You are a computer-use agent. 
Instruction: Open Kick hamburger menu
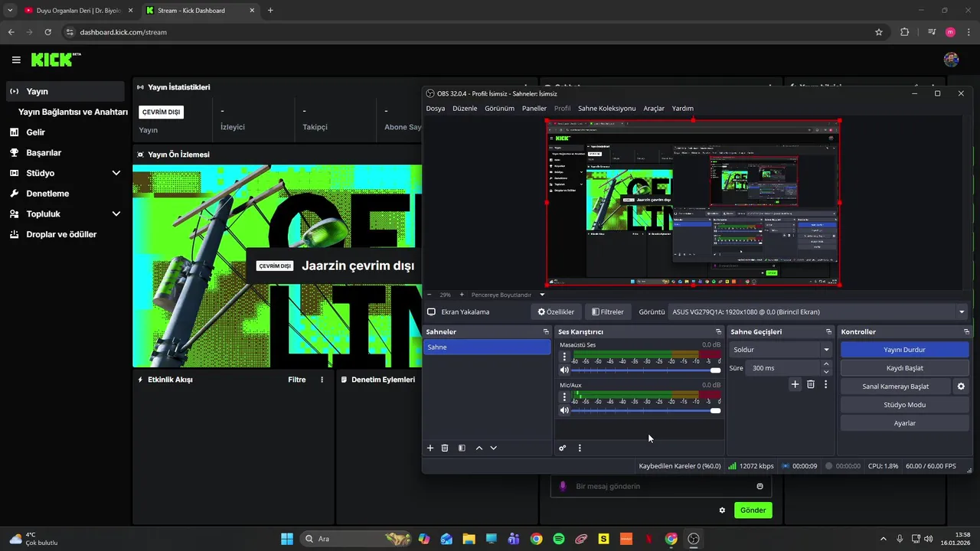point(16,60)
